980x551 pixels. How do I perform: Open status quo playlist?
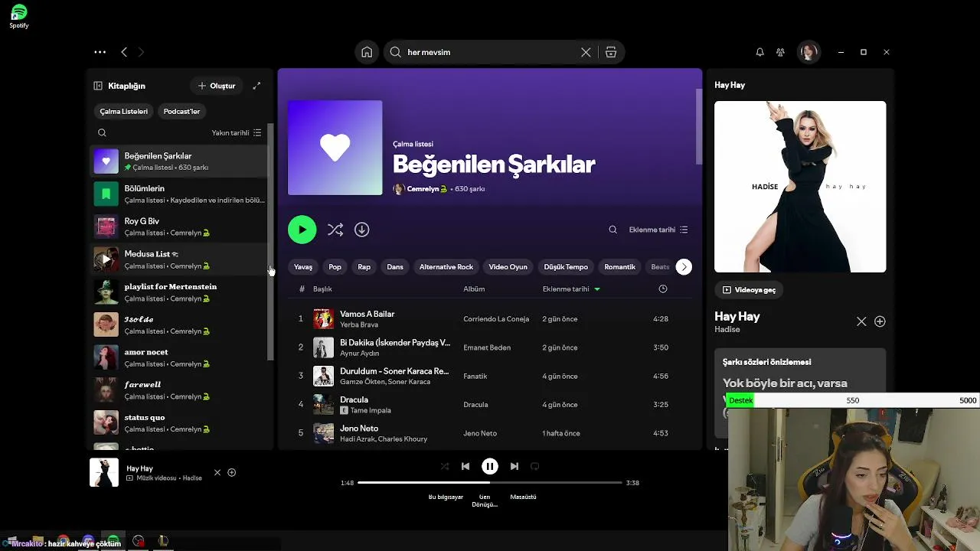(x=179, y=422)
